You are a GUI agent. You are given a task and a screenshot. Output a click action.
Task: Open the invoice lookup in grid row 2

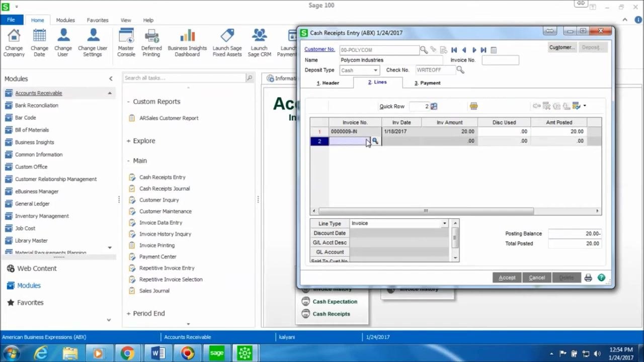point(375,141)
